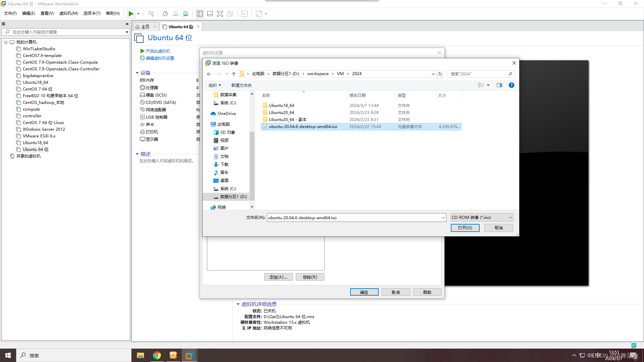Collapse the 设备 section
Screen dimensions: 644x362
137,73
